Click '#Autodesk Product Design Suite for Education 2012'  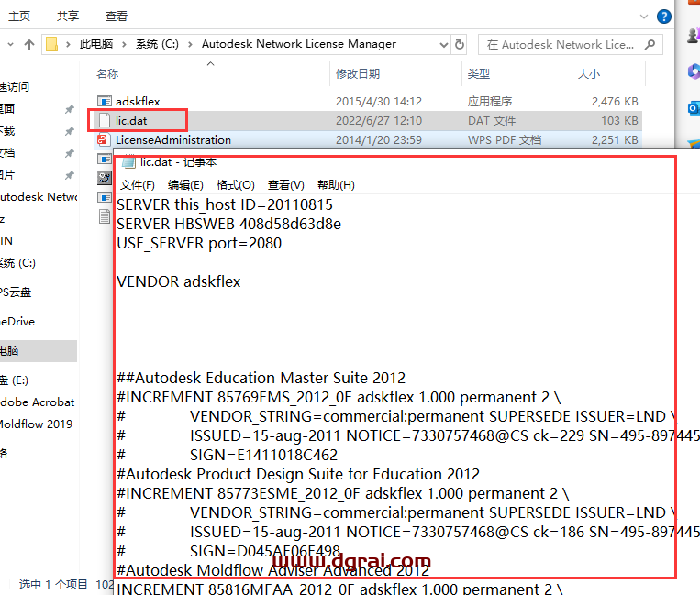[298, 474]
